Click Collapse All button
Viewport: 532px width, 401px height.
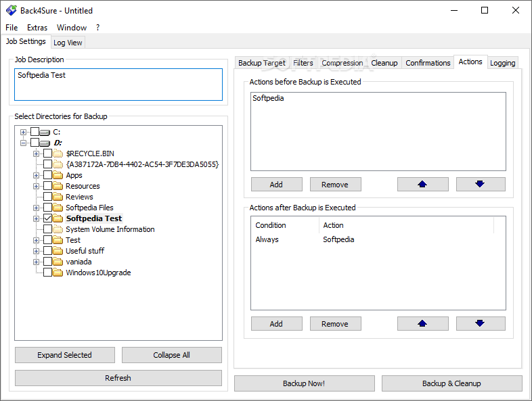(x=172, y=355)
